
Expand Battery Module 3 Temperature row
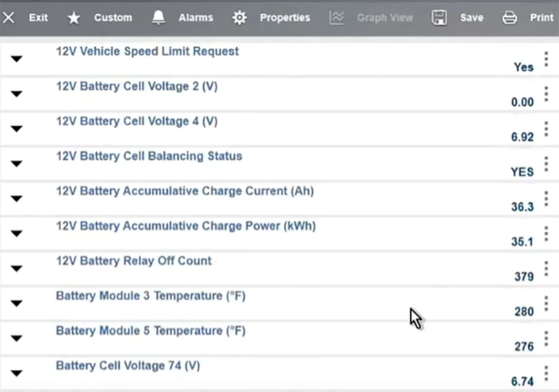[17, 304]
